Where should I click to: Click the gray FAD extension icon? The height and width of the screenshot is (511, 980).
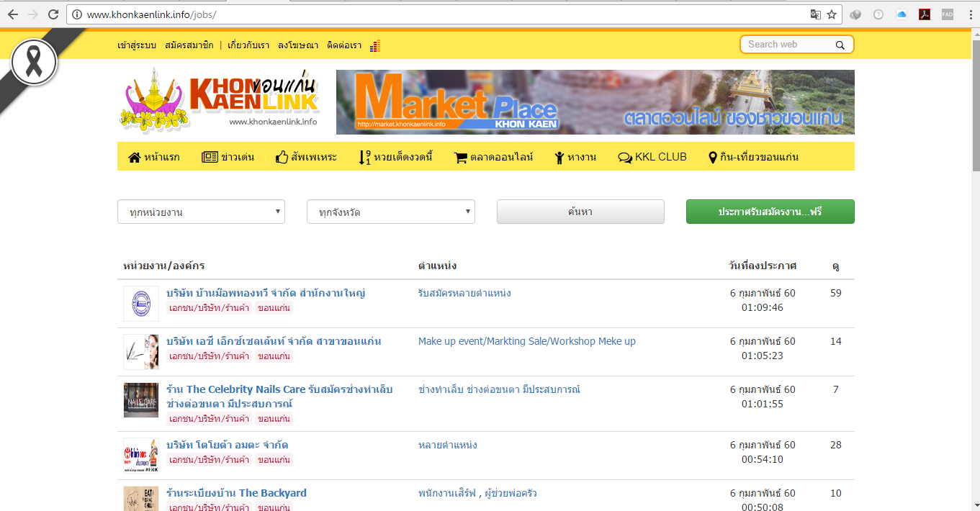[948, 14]
